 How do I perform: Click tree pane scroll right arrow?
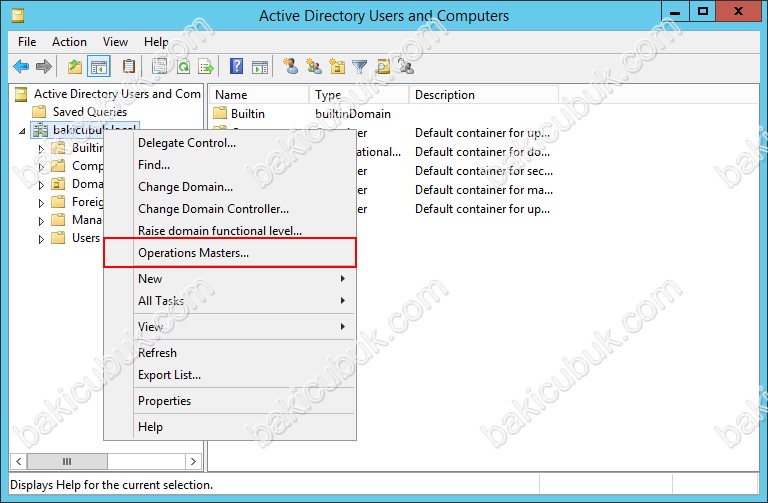(x=193, y=461)
